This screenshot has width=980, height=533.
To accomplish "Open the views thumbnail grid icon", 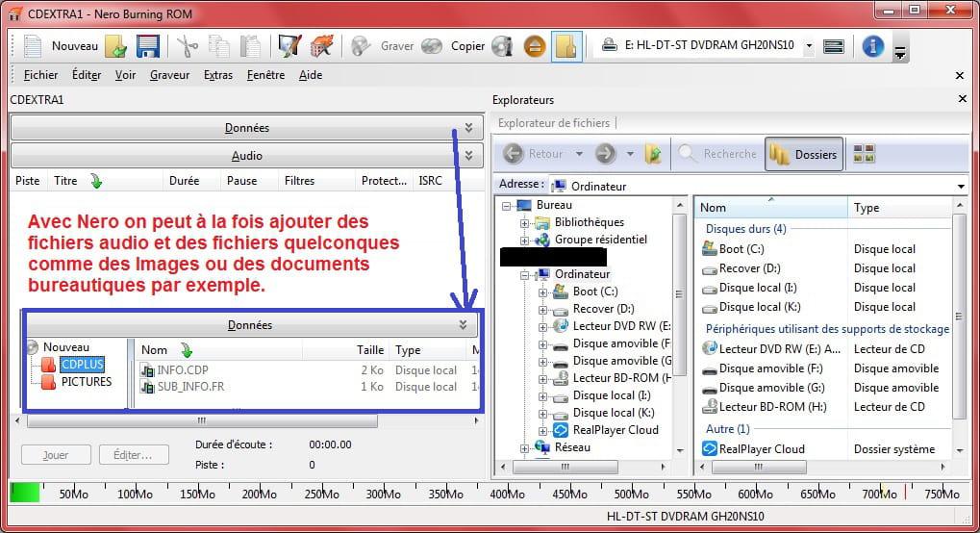I will 864,154.
